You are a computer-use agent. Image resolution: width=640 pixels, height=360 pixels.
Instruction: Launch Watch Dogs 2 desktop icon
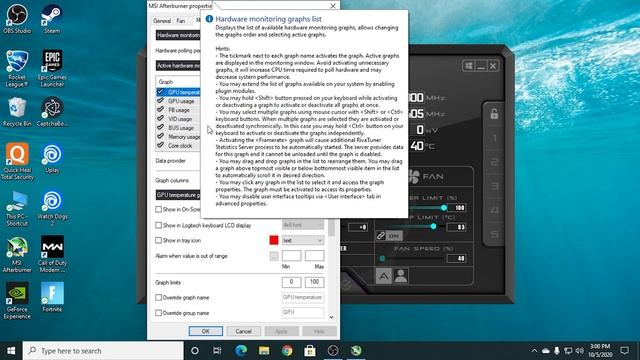point(52,208)
